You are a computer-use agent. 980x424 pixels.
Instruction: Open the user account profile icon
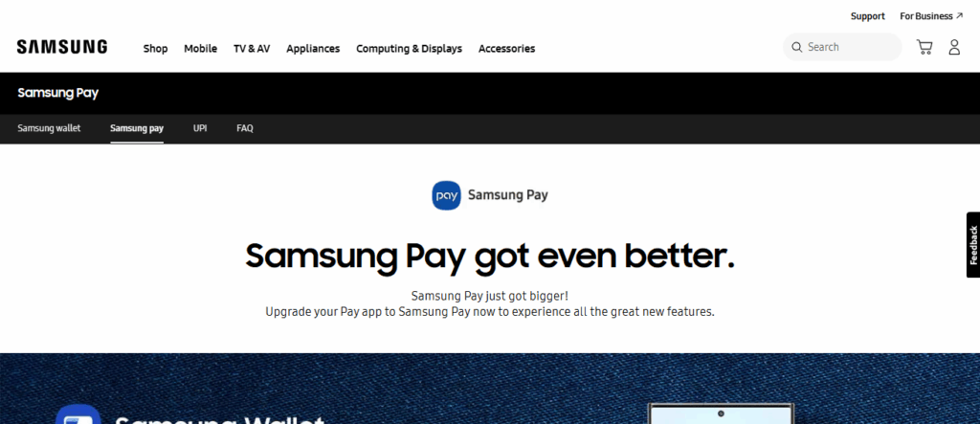point(954,47)
